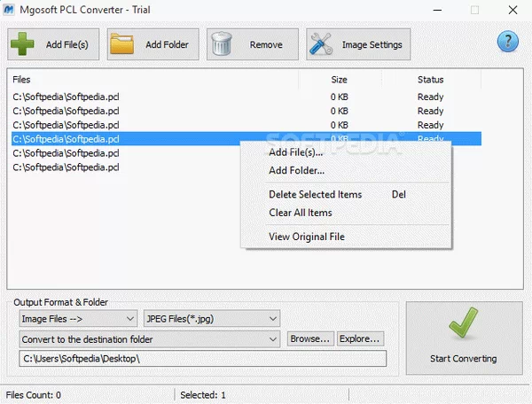Click the Add Folder toolbar button text
The width and height of the screenshot is (532, 404).
coord(167,44)
